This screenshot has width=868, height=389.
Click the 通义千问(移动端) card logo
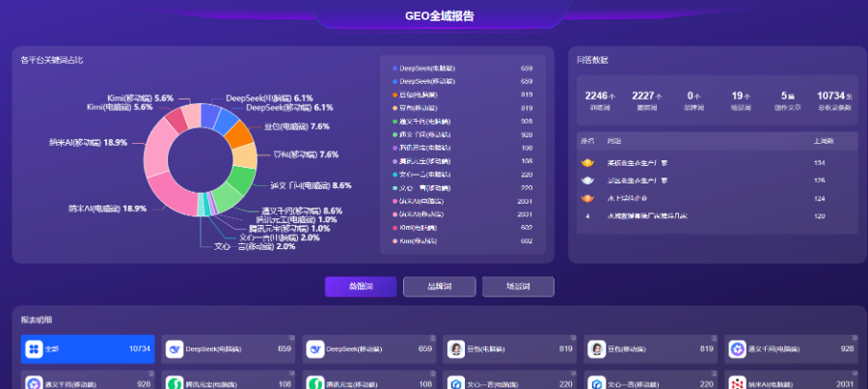tap(34, 384)
